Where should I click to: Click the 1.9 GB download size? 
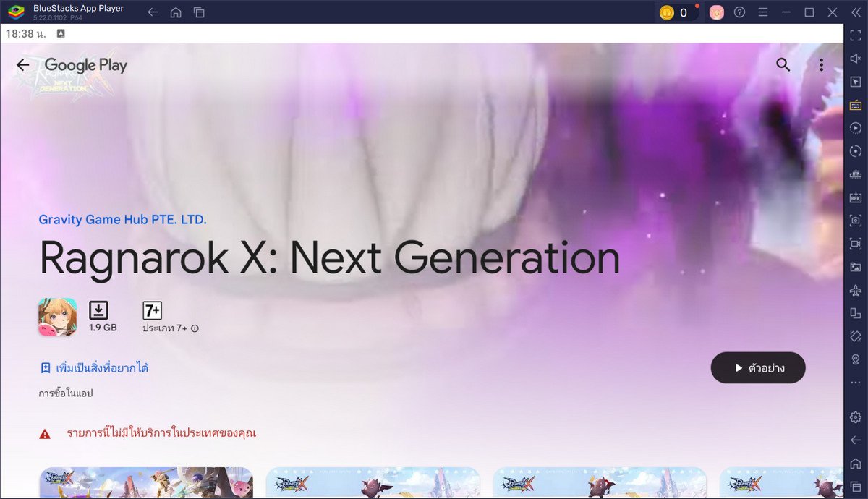click(x=103, y=328)
